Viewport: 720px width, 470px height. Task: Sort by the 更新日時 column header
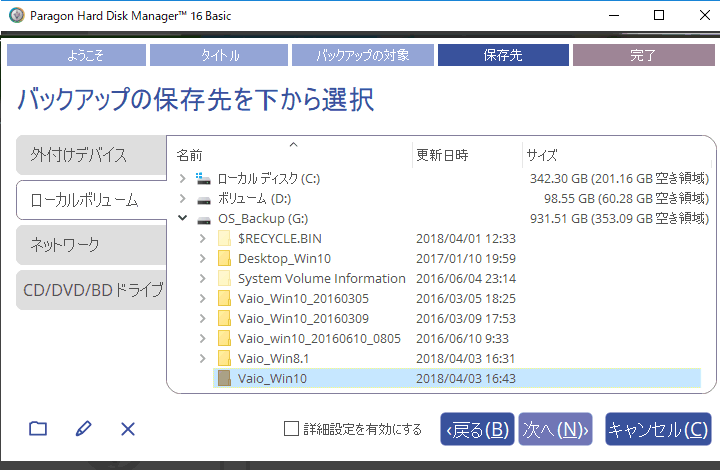[442, 155]
